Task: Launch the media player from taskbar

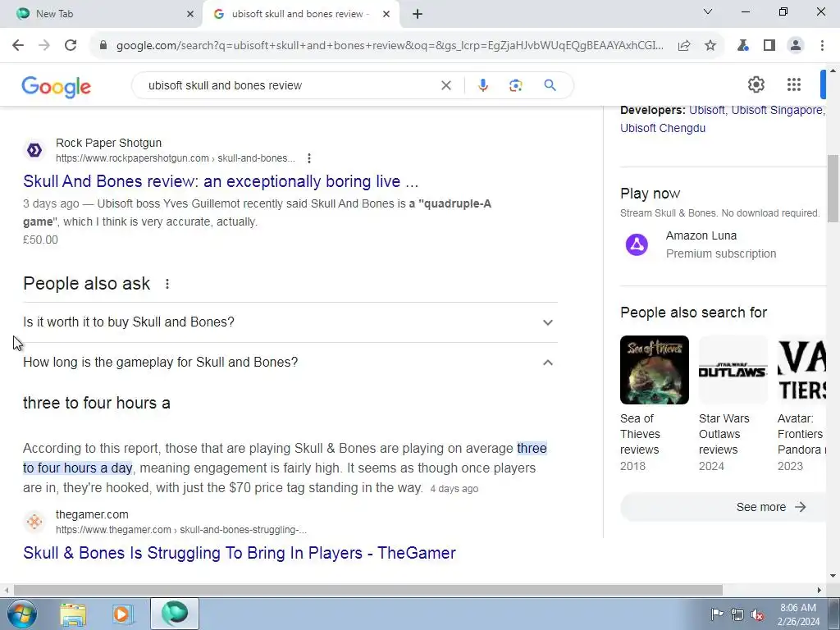Action: click(122, 614)
